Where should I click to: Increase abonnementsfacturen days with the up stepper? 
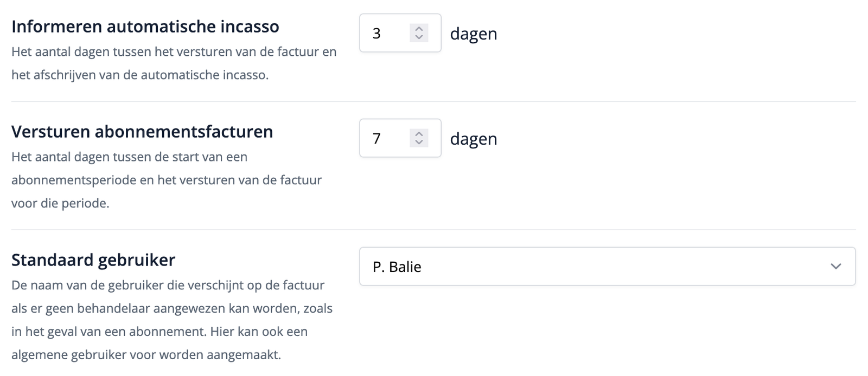(419, 134)
